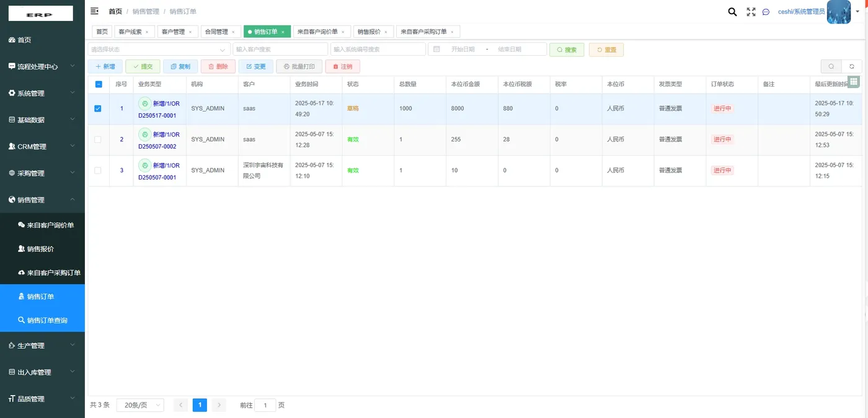This screenshot has height=418, width=868.
Task: Expand CRM管理 menu in the sidebar
Action: pyautogui.click(x=42, y=146)
